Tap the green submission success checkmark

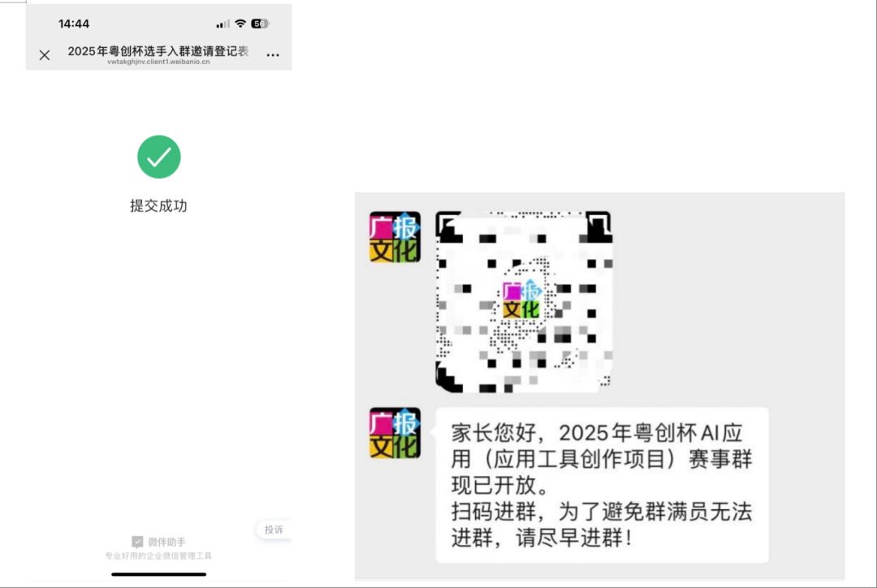pos(159,157)
